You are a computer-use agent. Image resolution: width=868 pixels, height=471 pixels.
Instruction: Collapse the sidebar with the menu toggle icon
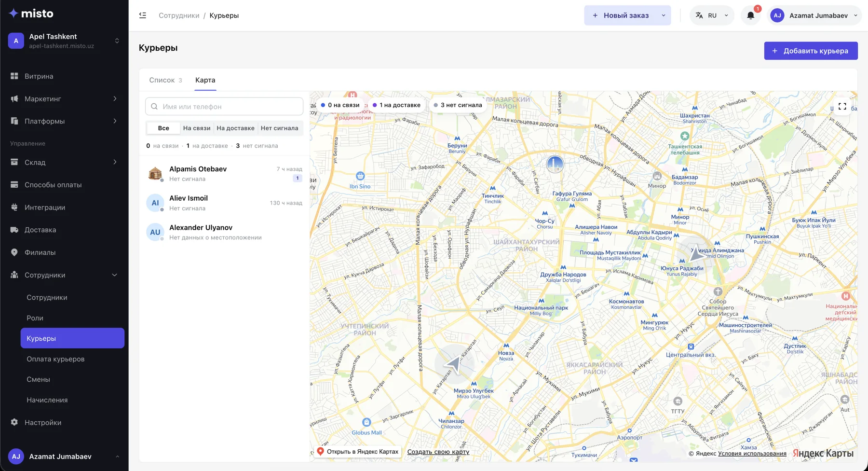coord(143,15)
